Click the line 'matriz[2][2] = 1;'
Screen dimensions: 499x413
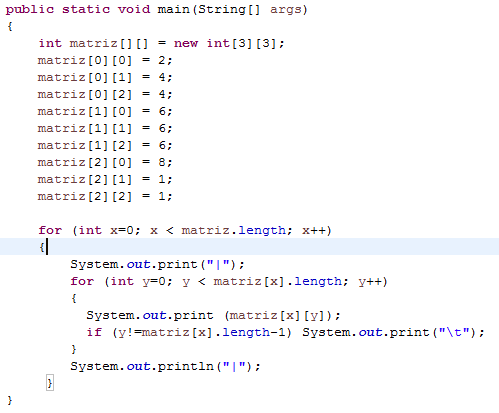pyautogui.click(x=105, y=196)
